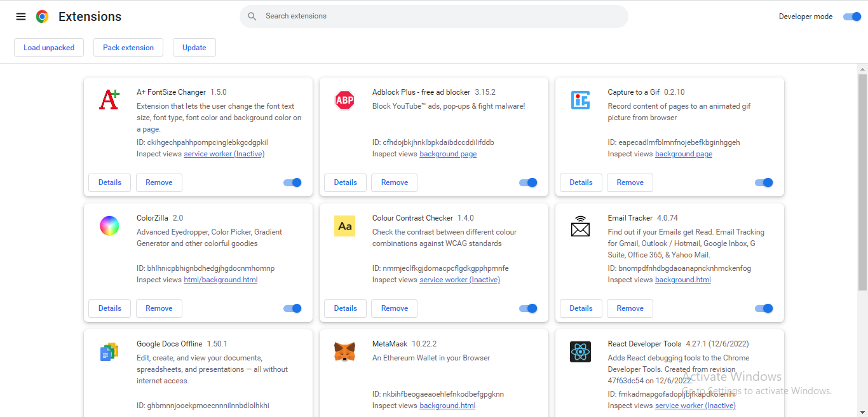Disable the Email Tracker extension
The height and width of the screenshot is (417, 868).
pos(764,308)
